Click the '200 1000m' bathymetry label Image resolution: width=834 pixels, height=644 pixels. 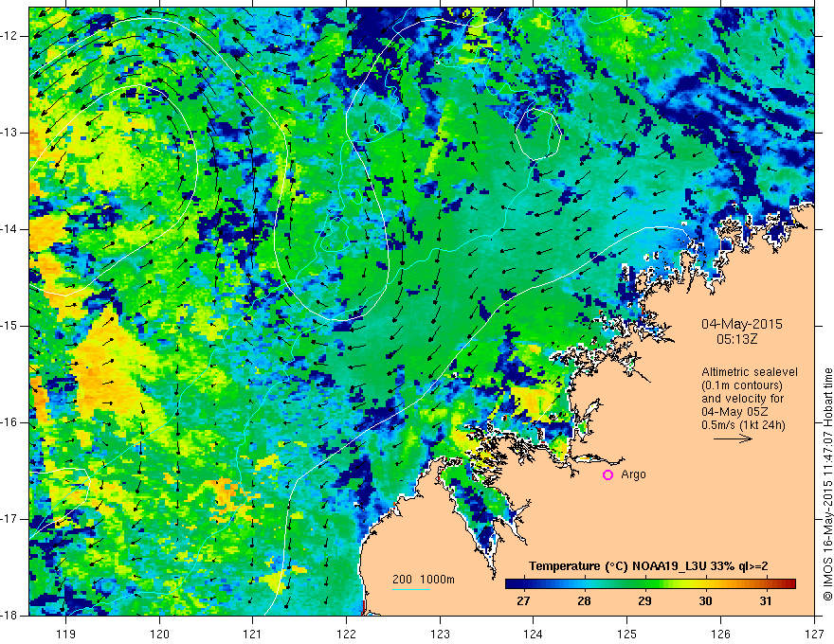424,580
